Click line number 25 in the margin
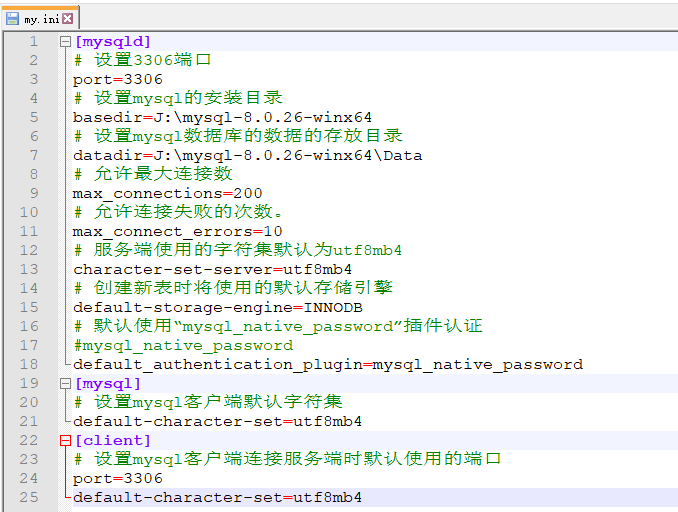Screen dimensions: 678x512 (29, 498)
